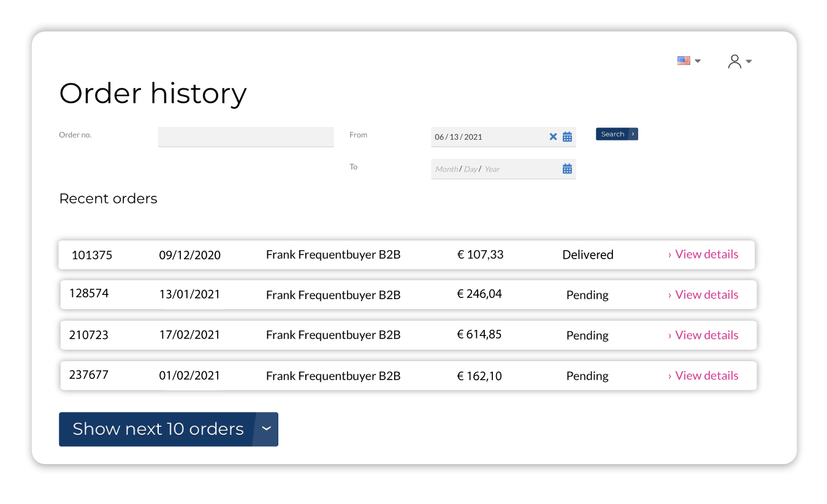Expand the language selector dropdown
The width and height of the screenshot is (827, 504).
click(x=698, y=61)
